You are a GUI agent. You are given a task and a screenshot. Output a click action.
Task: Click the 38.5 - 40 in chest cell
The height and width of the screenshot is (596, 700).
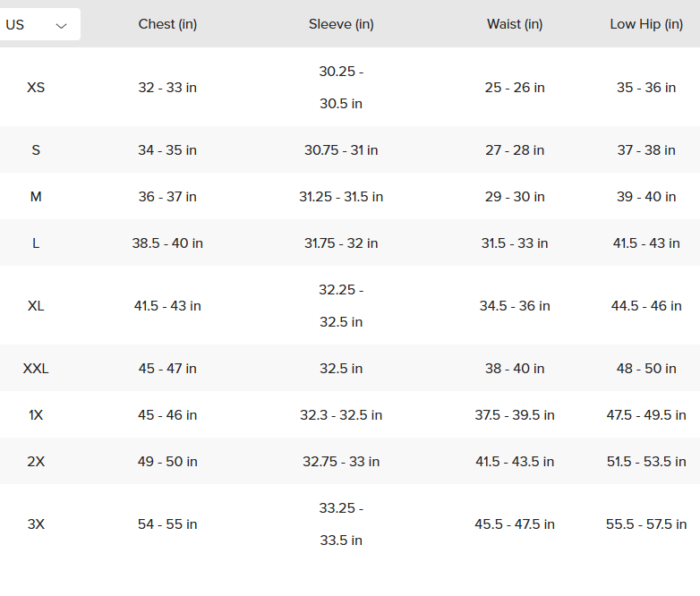167,243
